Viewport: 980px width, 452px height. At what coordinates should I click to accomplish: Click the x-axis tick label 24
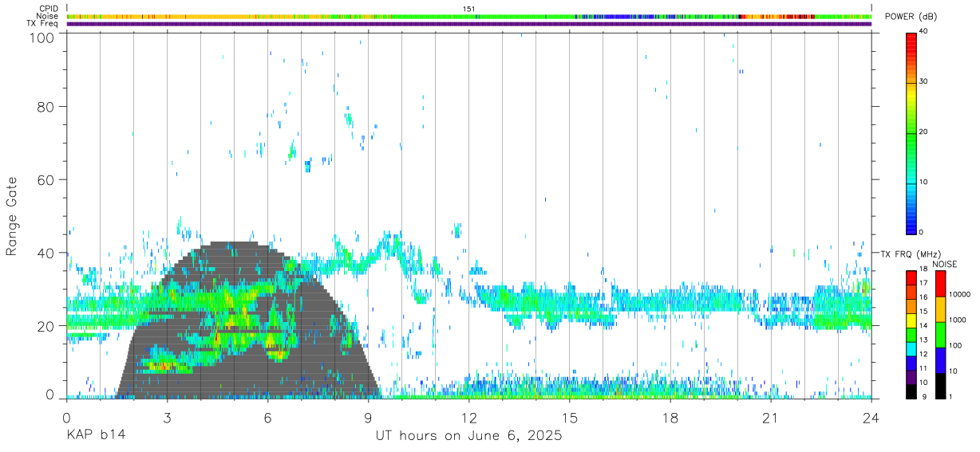[x=871, y=418]
